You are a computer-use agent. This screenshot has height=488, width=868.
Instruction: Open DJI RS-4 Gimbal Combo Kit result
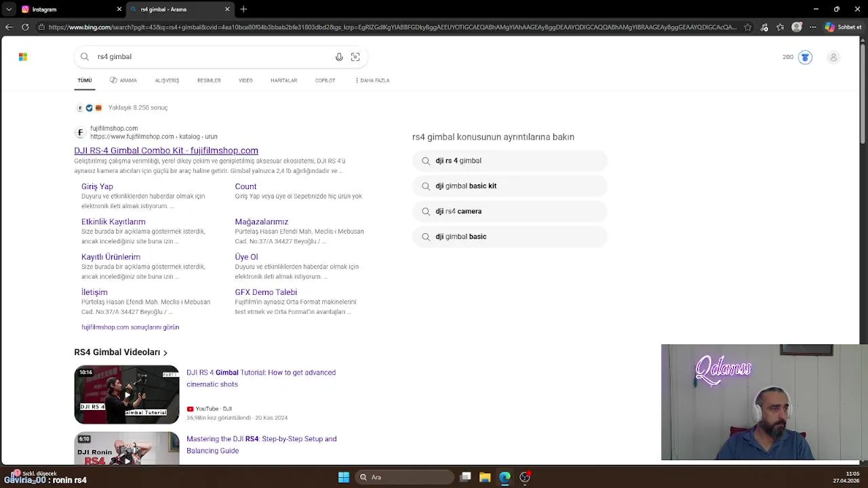(x=166, y=150)
